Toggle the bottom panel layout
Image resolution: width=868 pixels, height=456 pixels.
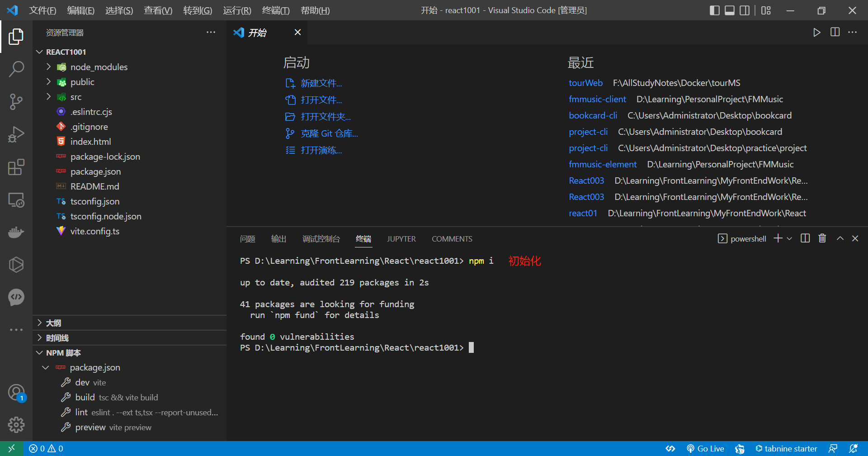point(730,10)
